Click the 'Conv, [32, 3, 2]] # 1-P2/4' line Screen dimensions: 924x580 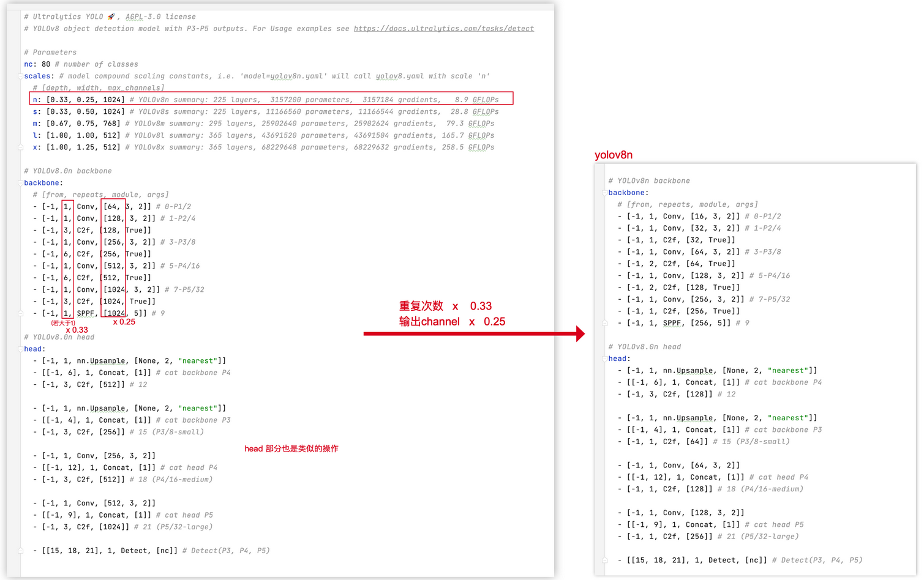click(x=699, y=228)
